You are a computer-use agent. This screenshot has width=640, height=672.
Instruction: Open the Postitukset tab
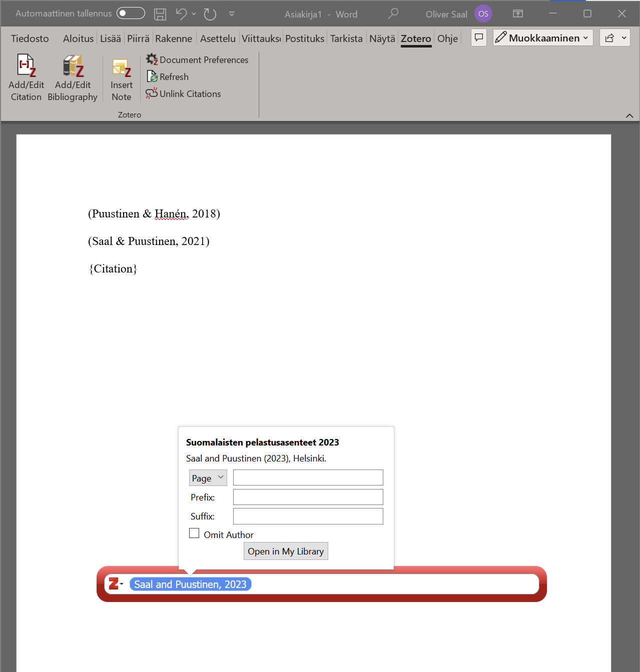click(305, 38)
